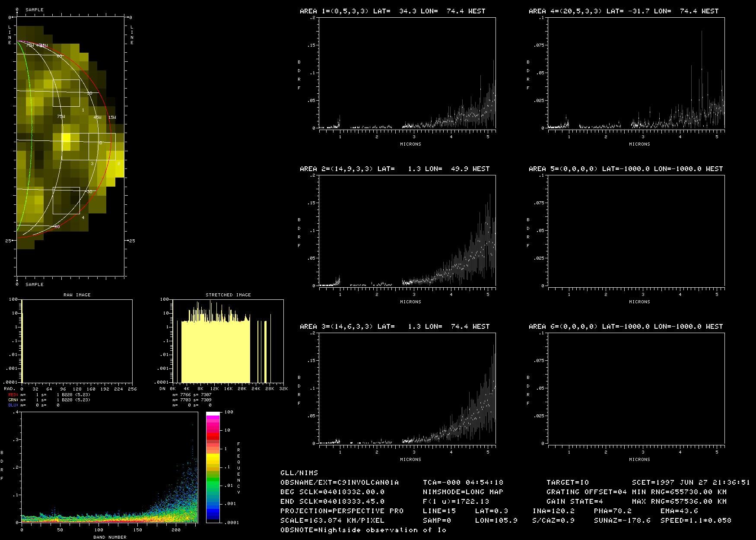The image size is (756, 540).
Task: Click the Stretched Image histogram
Action: click(x=228, y=341)
